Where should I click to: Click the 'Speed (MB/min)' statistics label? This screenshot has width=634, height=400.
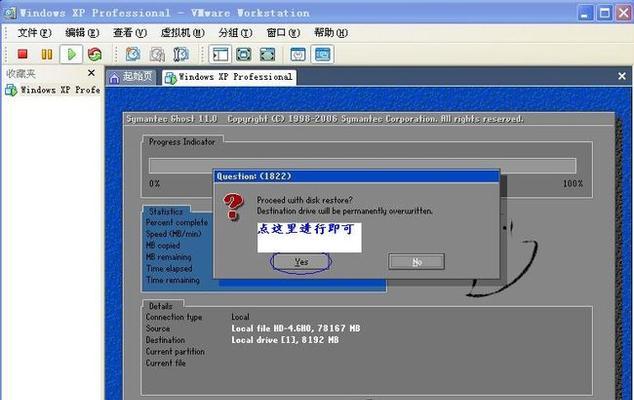(173, 234)
